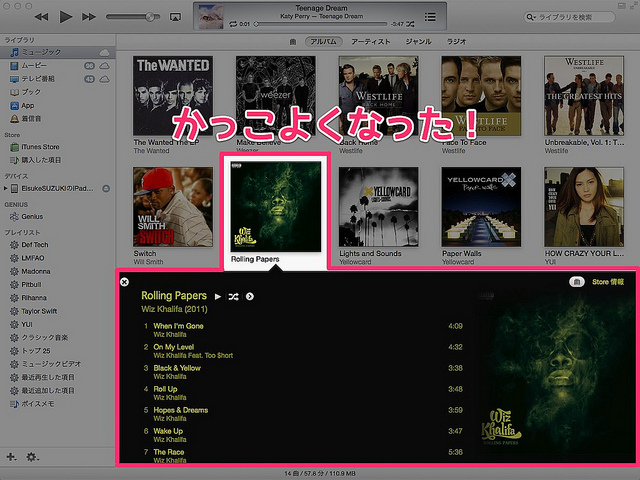Select ムービー movies in sidebar

58,65
